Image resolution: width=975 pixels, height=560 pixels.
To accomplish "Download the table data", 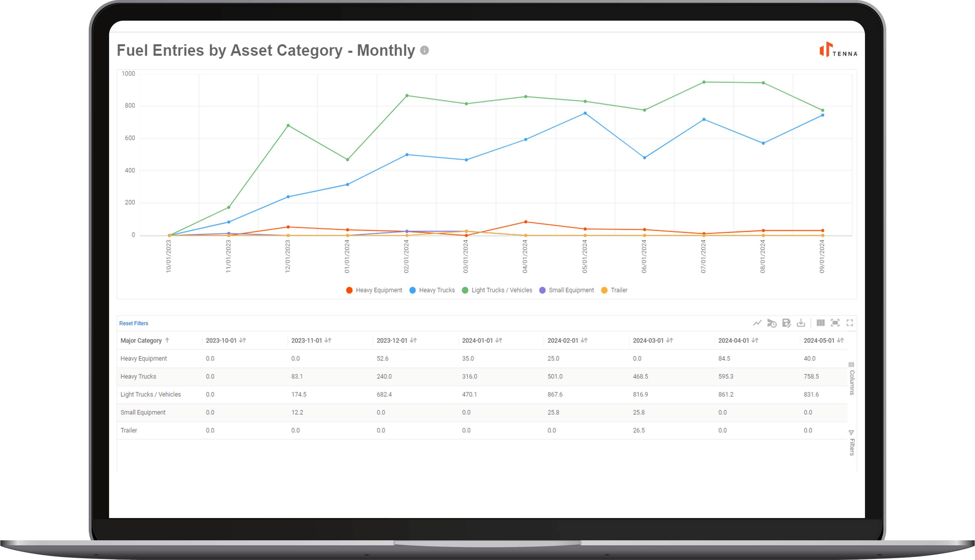I will click(x=801, y=323).
